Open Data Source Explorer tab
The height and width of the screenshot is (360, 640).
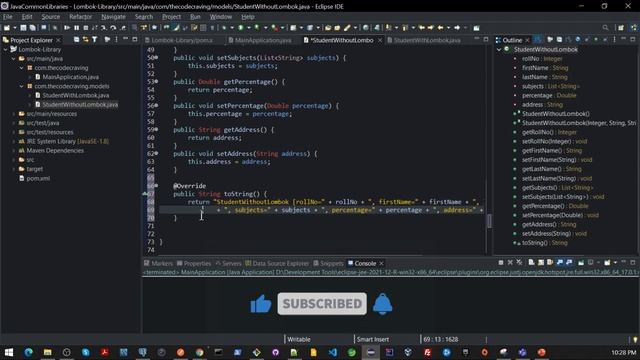(277, 263)
